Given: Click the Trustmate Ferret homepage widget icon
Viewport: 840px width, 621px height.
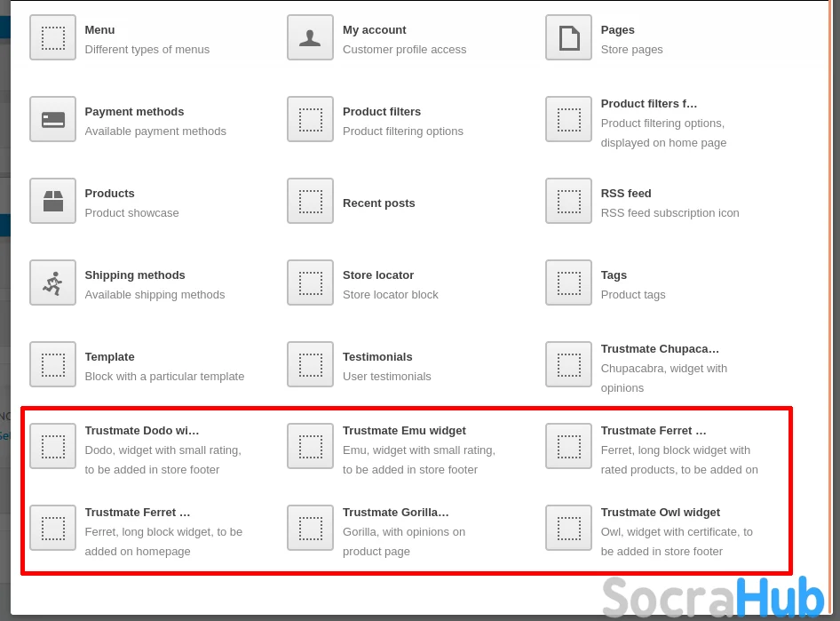Looking at the screenshot, I should [52, 528].
